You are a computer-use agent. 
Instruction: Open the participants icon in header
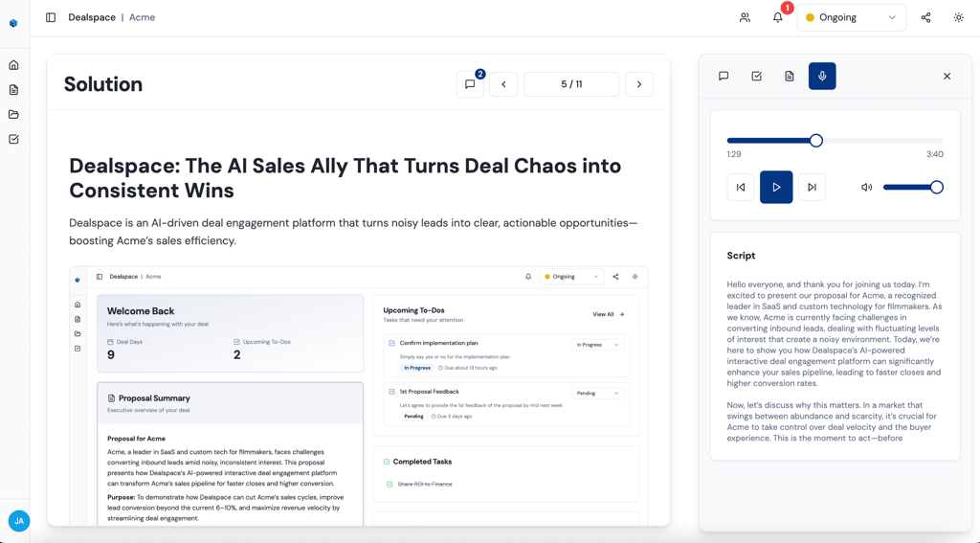click(745, 17)
